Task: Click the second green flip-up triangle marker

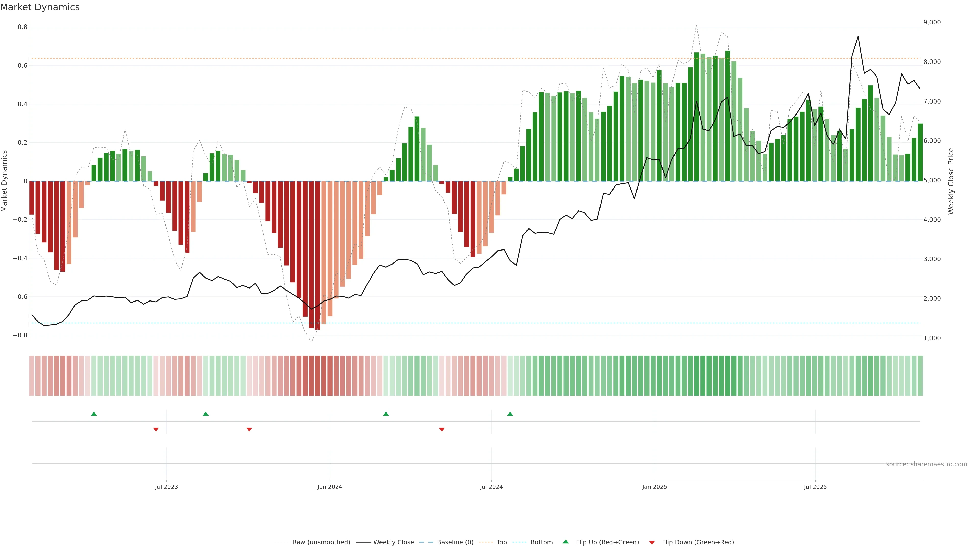Action: [x=206, y=414]
